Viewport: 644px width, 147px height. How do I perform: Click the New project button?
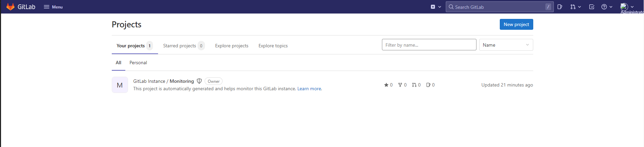(516, 24)
